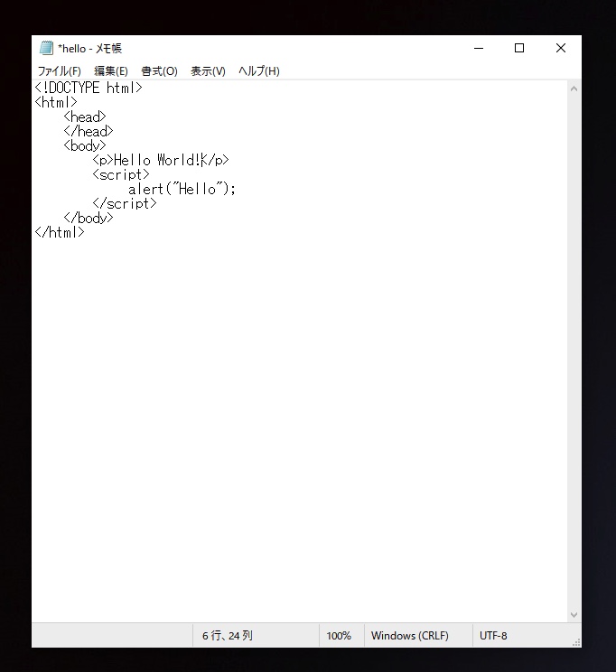Open the 編集(E) menu

111,71
